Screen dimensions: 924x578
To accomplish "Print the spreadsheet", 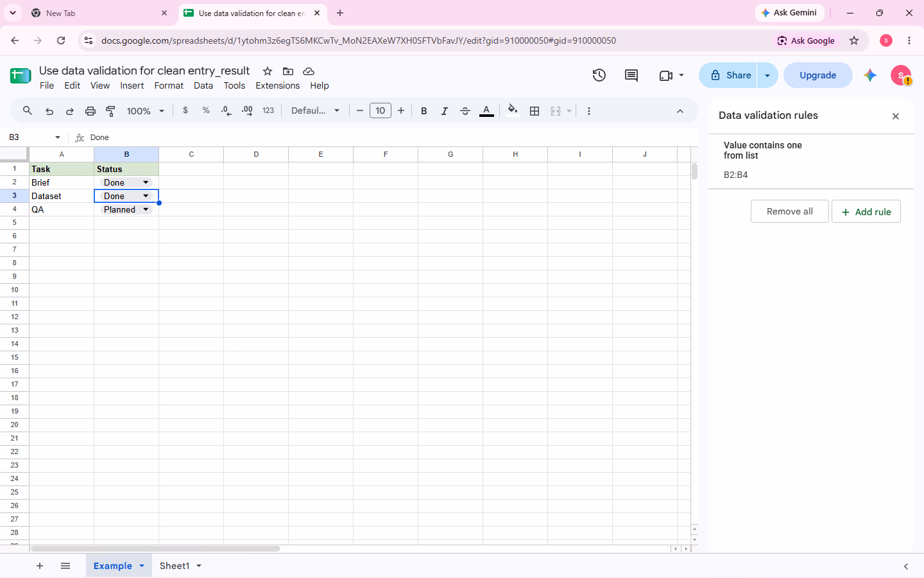I will [x=90, y=110].
